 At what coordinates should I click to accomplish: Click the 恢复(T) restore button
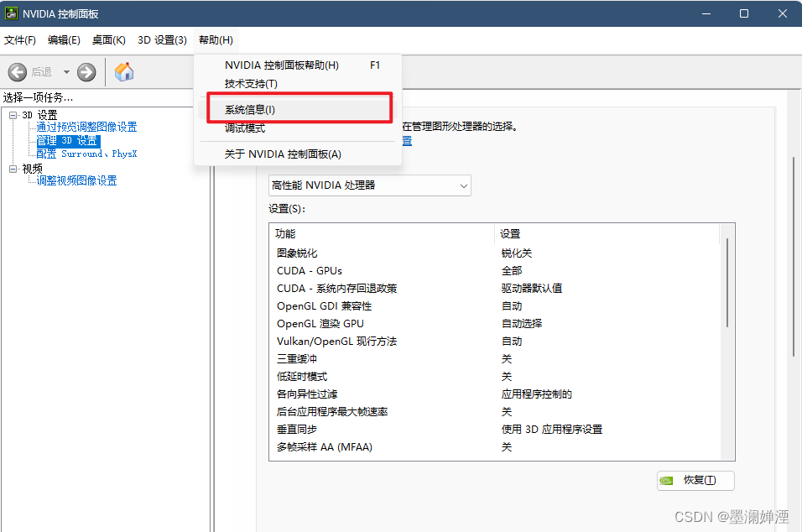(695, 480)
